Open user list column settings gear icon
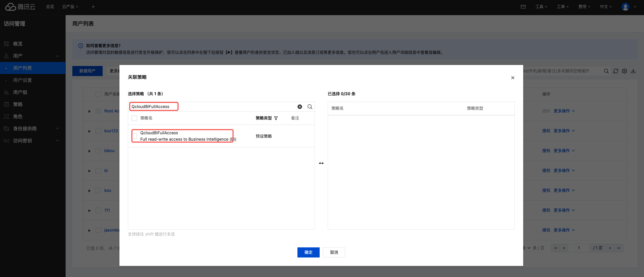This screenshot has width=644, height=277. click(624, 71)
